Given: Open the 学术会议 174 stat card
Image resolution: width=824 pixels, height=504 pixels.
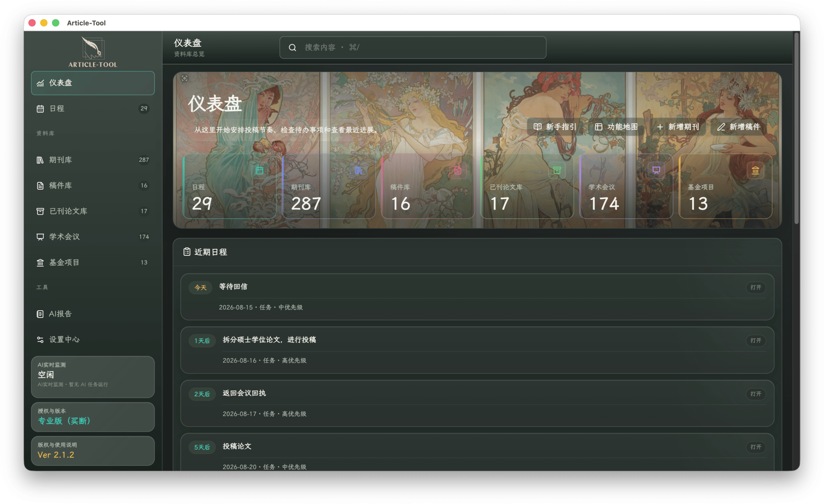Looking at the screenshot, I should click(626, 186).
